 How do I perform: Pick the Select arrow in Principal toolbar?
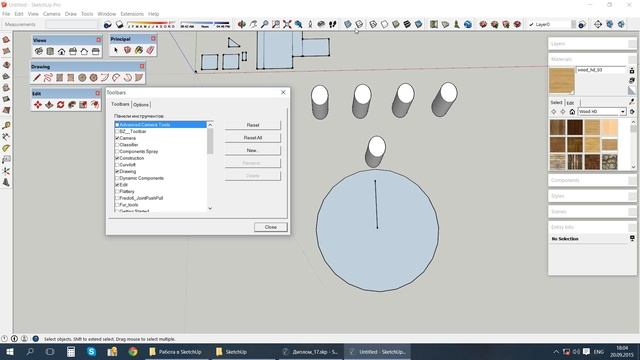[x=116, y=50]
